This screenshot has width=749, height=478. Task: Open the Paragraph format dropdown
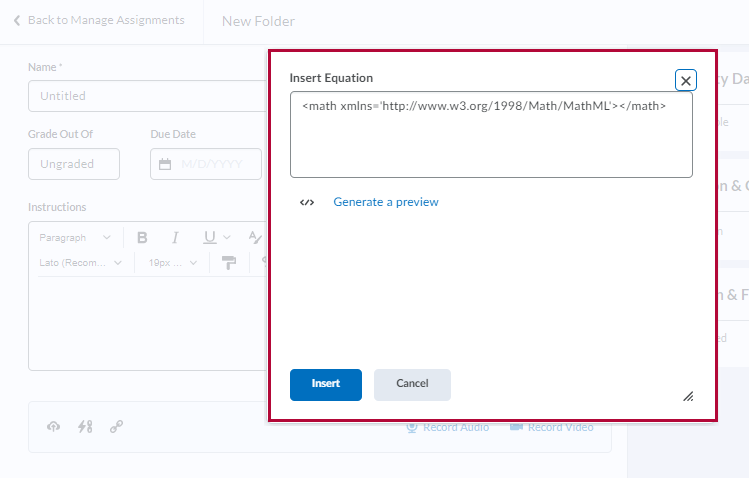76,238
